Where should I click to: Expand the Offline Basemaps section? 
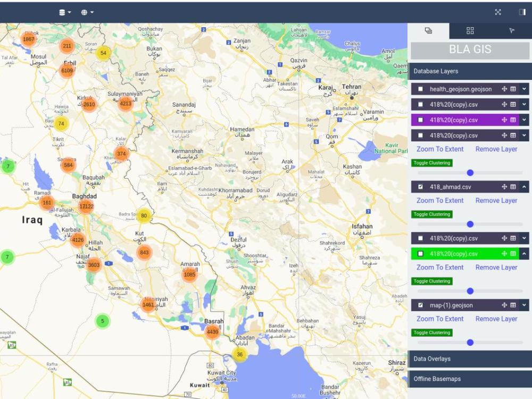(470, 379)
